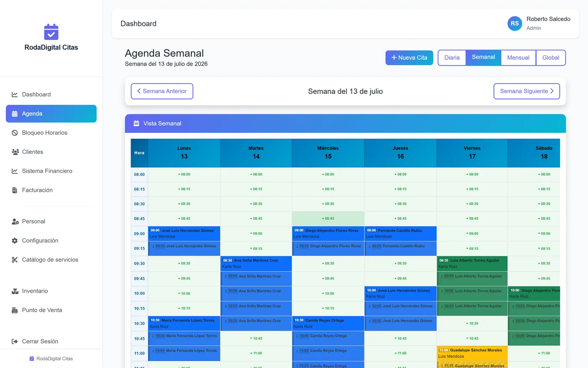Click the Vista Semanal calendar icon
Screen dimensions: 588x368
(136, 123)
